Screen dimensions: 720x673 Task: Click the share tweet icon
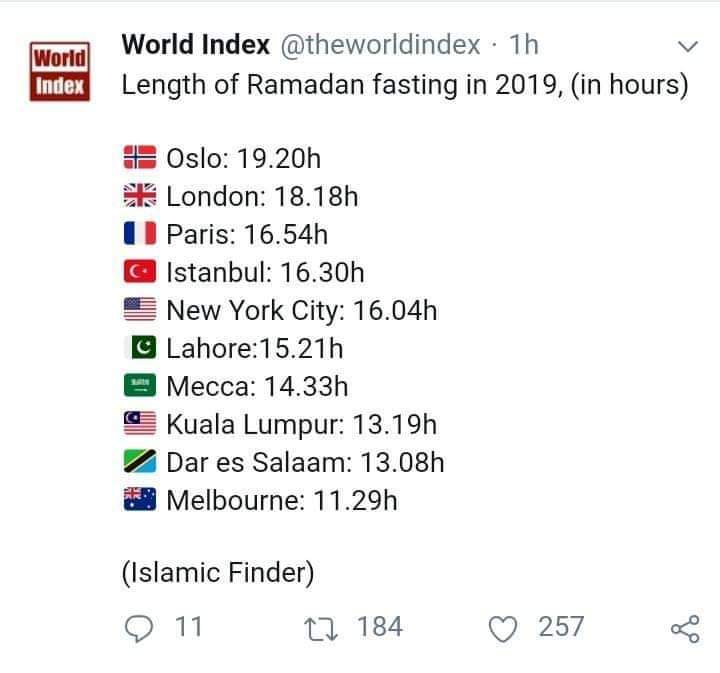click(x=683, y=627)
